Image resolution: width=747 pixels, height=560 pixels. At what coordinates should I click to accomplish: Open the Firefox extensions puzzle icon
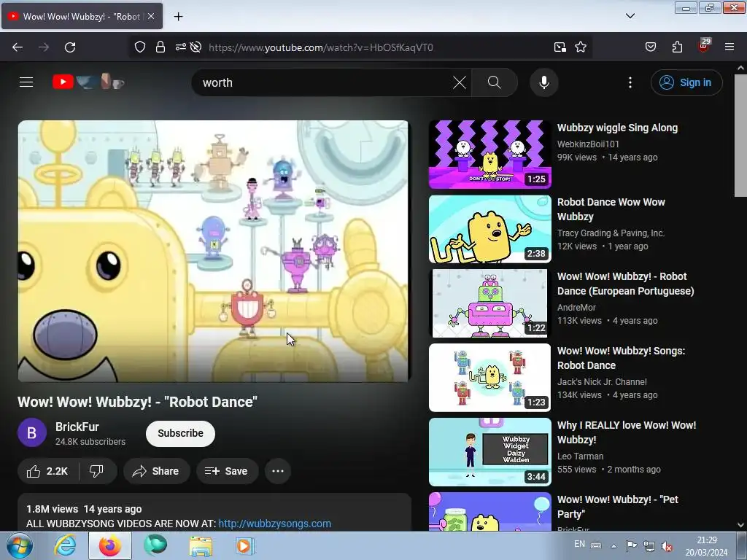(677, 47)
